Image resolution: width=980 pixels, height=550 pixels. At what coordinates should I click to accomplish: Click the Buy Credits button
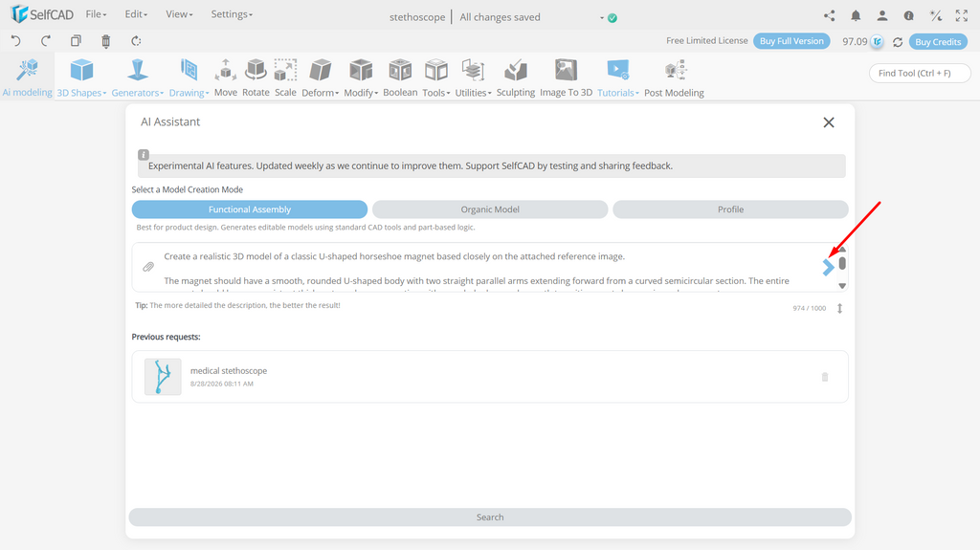[938, 42]
